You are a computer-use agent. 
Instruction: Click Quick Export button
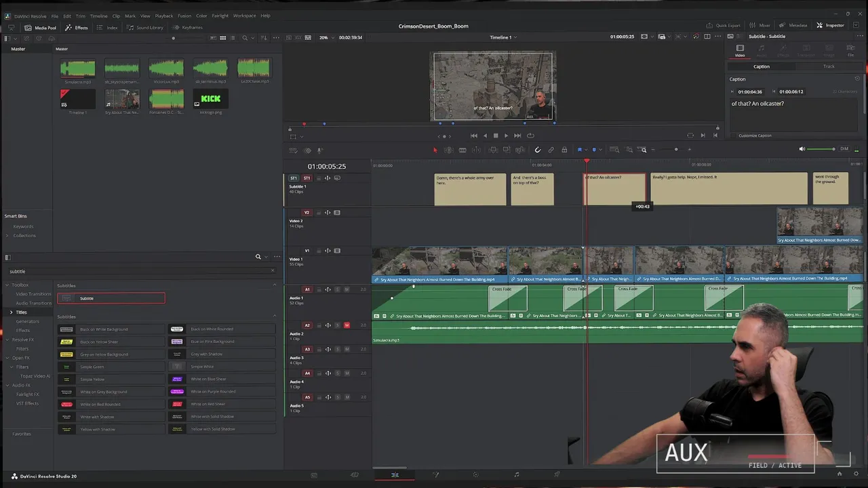(723, 25)
